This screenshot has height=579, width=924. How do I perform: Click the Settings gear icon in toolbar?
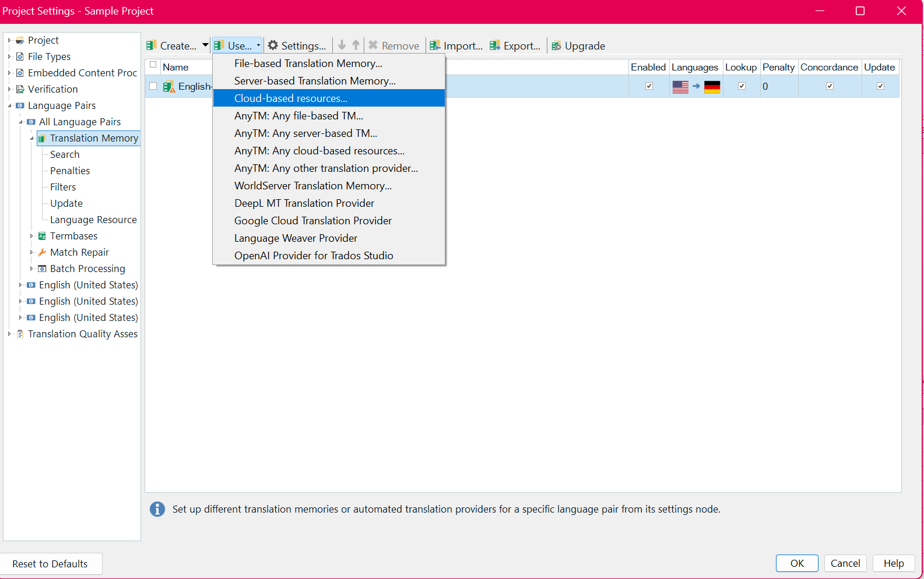point(273,45)
